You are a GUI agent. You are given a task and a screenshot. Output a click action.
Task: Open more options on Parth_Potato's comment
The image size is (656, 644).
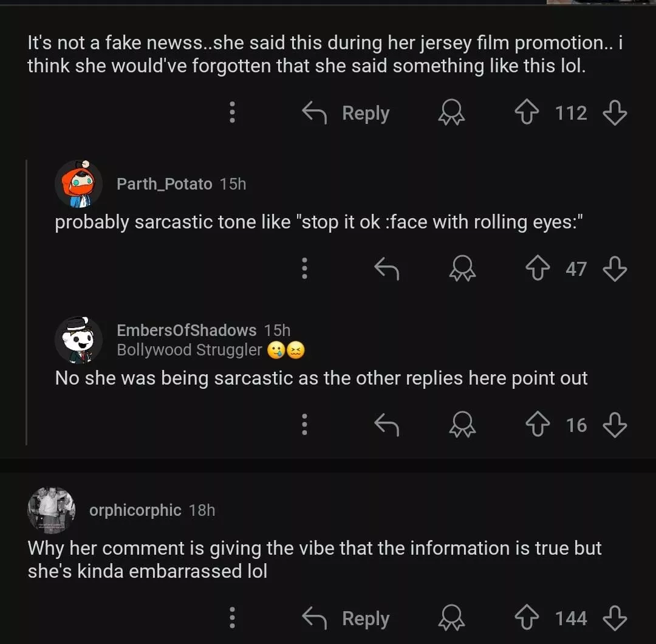click(x=304, y=269)
